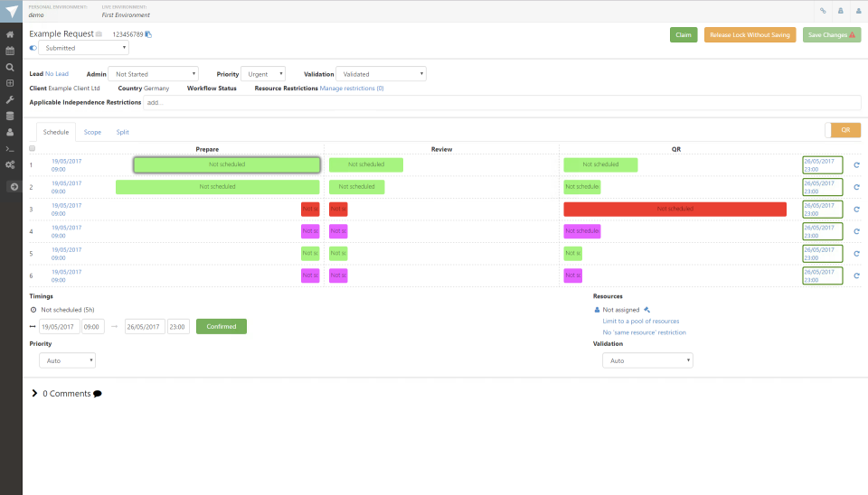Screen dimensions: 868x495
Task: Reset row 5 using refresh icon
Action: pyautogui.click(x=856, y=253)
